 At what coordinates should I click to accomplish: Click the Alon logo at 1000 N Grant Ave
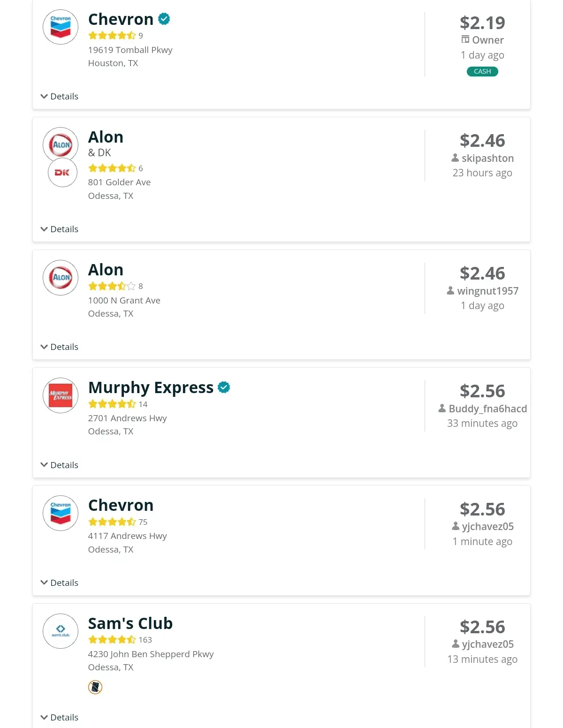(x=61, y=278)
